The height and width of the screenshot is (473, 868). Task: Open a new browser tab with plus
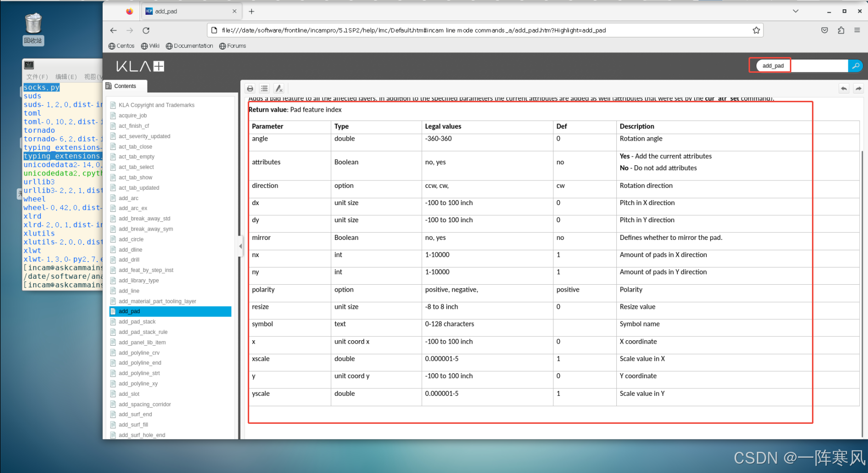252,11
